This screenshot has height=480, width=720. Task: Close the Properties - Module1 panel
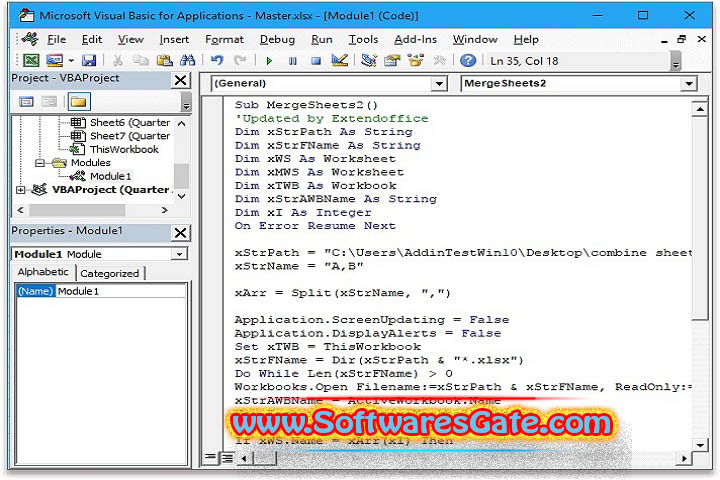tap(180, 233)
